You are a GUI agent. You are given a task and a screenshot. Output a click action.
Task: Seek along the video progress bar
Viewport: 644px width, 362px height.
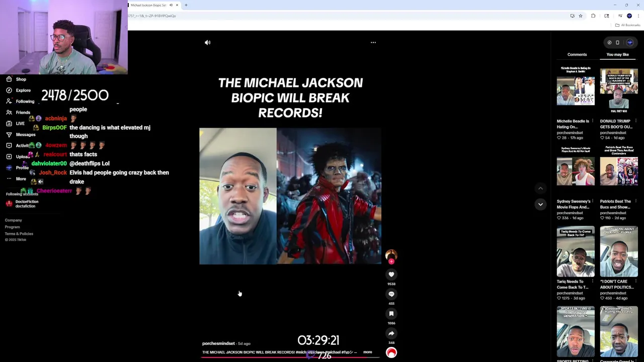tap(290, 358)
